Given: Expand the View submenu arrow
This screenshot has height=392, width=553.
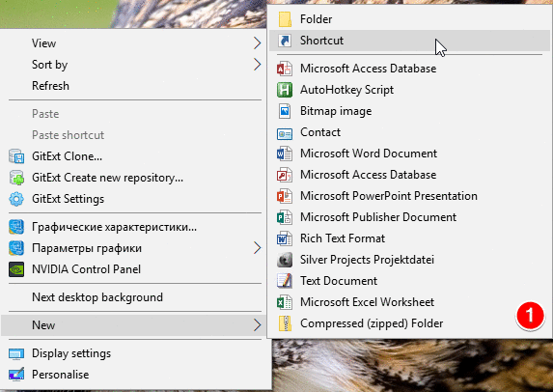Looking at the screenshot, I should click(257, 43).
